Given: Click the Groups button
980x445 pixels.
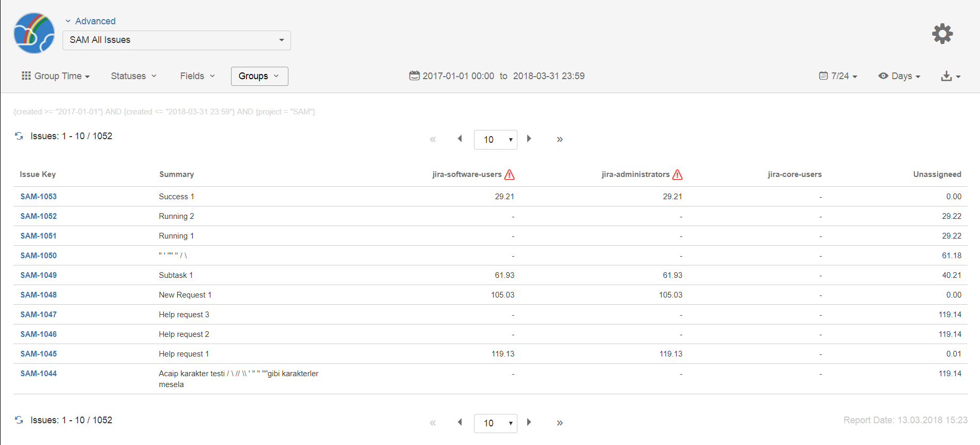Looking at the screenshot, I should point(259,76).
